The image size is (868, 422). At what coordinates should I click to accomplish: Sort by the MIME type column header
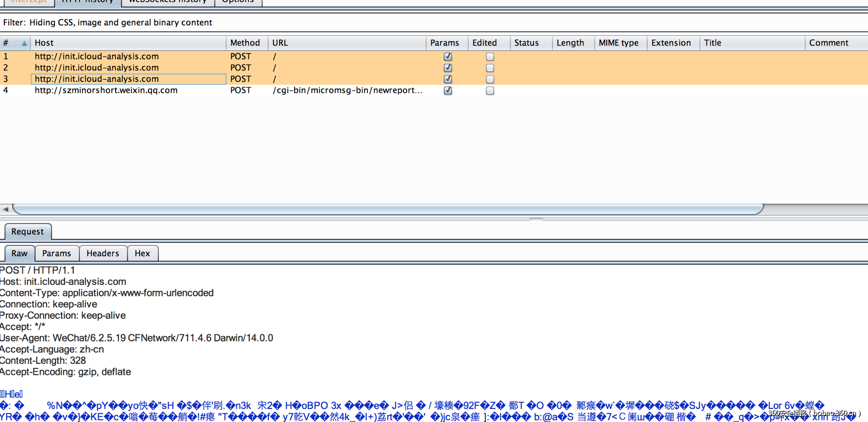[x=619, y=43]
